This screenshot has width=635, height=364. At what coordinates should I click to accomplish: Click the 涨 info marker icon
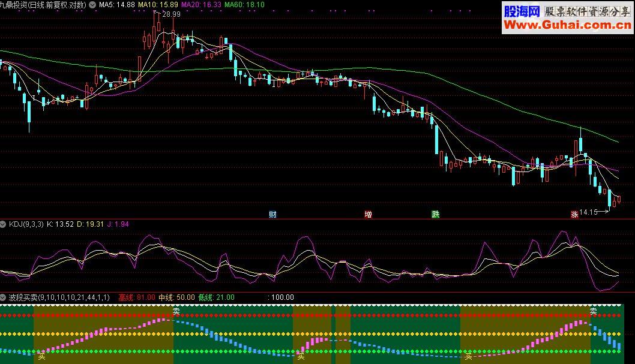click(574, 214)
